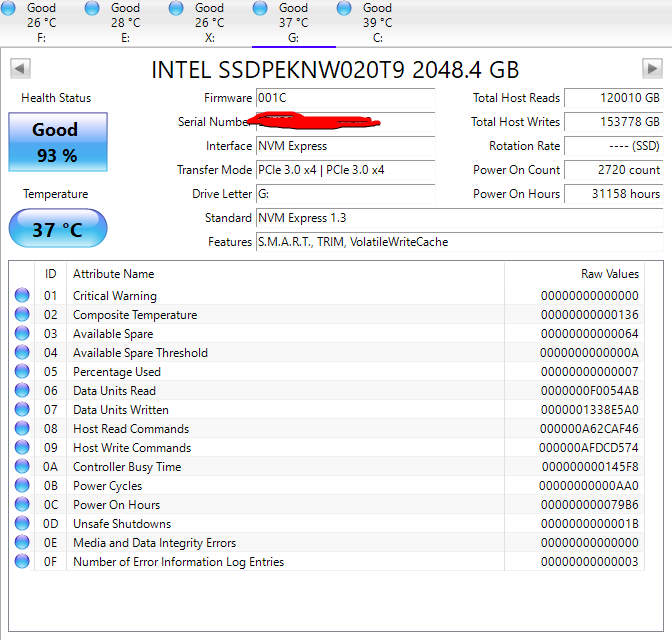Click Available Spare raw value 00000000000064
Image resolution: width=672 pixels, height=640 pixels.
point(589,334)
